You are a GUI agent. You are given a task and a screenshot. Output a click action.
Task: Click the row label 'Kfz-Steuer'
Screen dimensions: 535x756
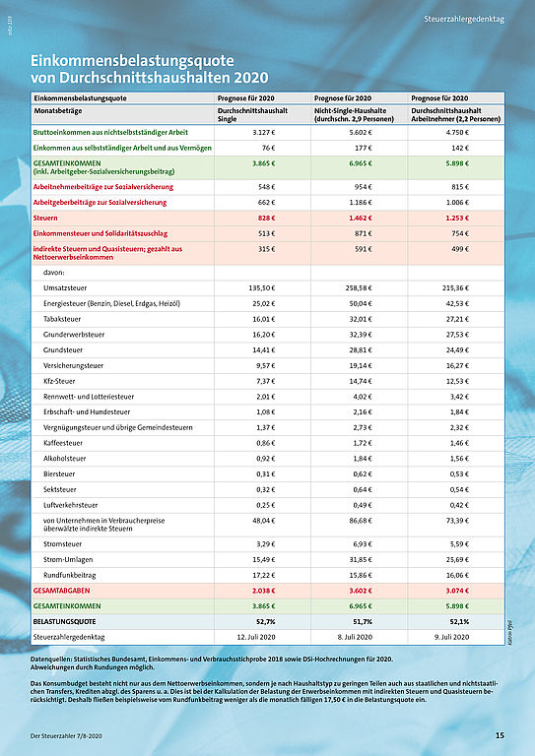59,381
